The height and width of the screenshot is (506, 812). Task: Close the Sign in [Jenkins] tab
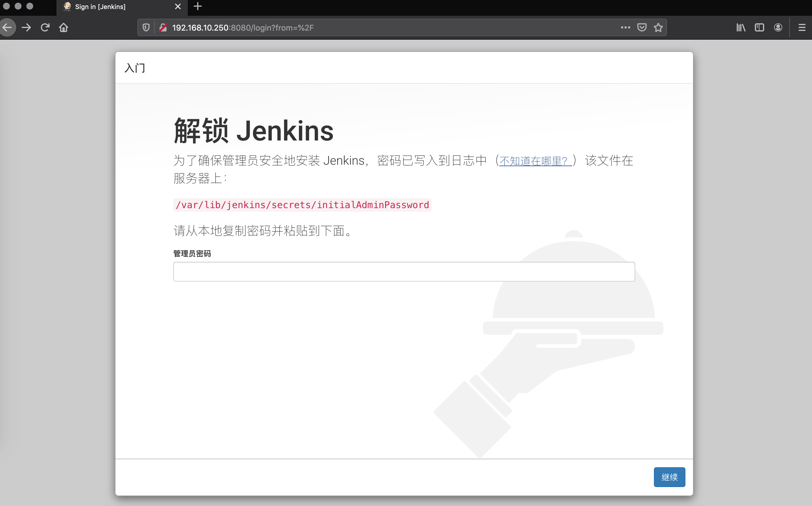[178, 7]
